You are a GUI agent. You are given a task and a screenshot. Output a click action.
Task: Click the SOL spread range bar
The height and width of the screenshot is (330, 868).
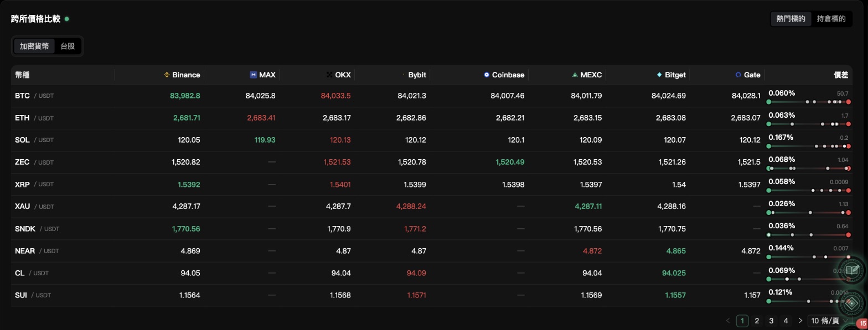click(809, 146)
